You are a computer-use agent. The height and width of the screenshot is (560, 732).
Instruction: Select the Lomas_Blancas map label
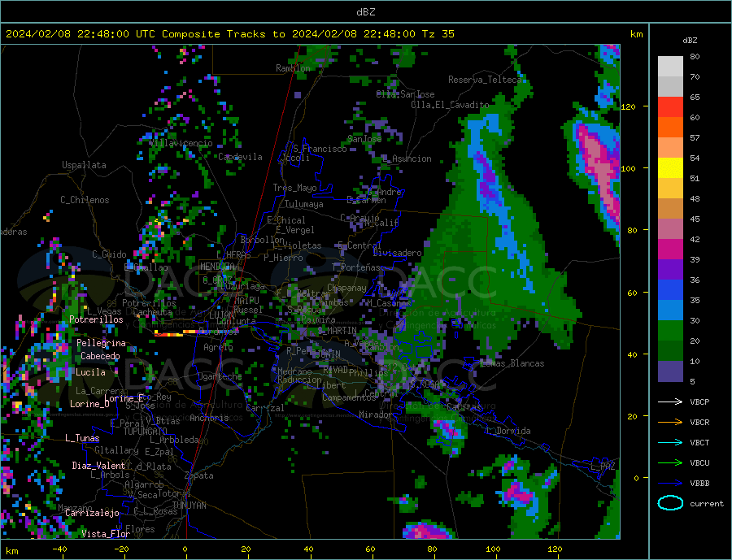point(512,363)
